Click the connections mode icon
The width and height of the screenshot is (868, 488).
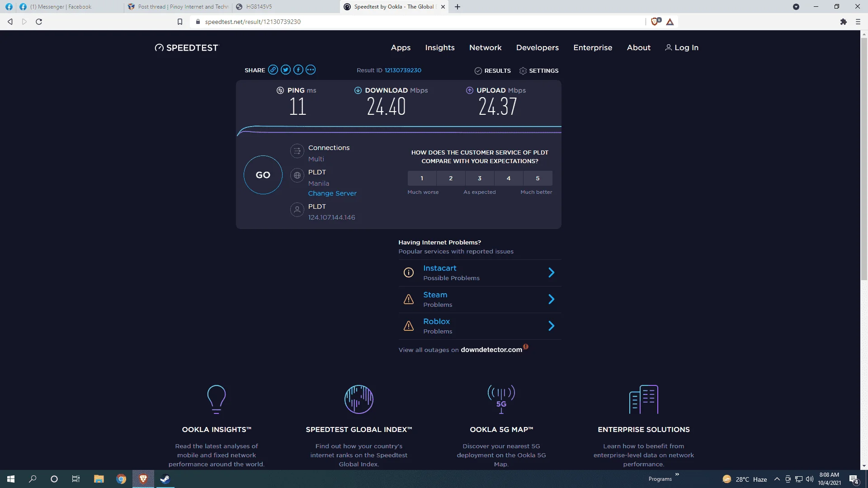click(297, 151)
